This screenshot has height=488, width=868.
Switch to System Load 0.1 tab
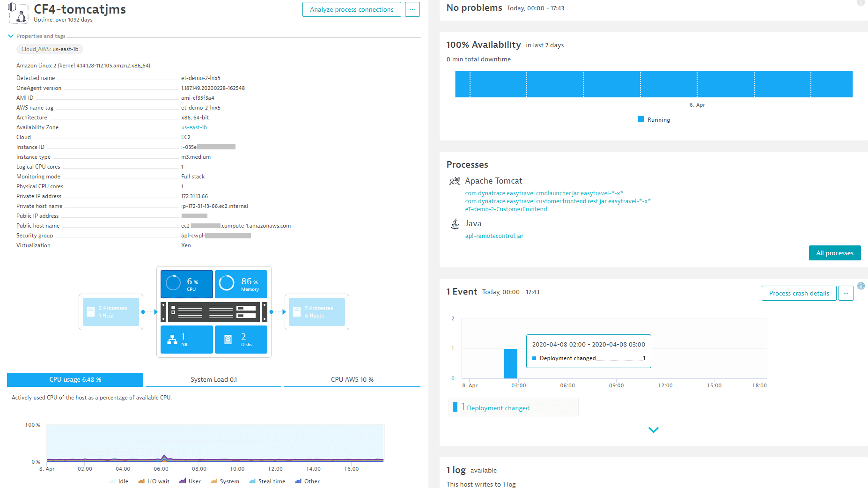pyautogui.click(x=213, y=380)
